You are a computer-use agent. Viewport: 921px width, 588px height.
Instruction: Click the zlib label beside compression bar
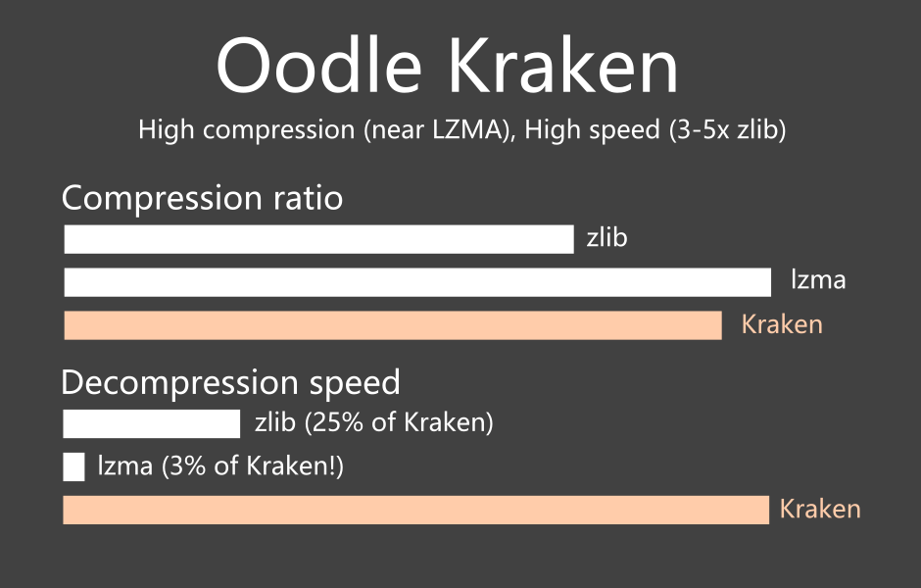click(606, 238)
